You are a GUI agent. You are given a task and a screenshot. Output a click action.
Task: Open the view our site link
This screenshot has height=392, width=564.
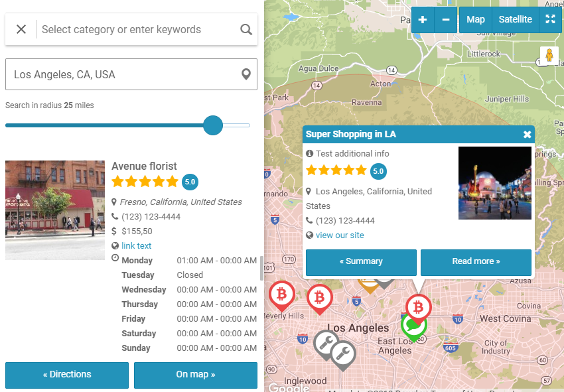pos(338,235)
